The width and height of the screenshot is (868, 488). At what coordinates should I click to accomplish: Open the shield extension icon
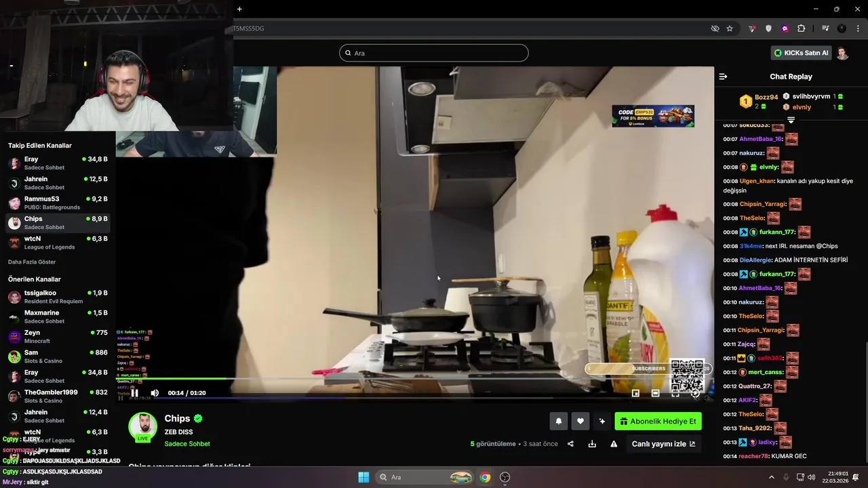(x=768, y=28)
